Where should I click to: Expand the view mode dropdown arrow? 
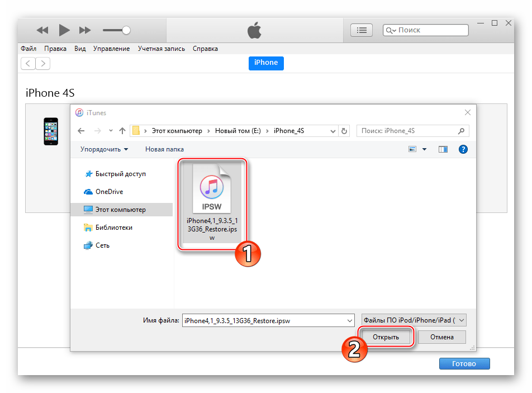424,149
